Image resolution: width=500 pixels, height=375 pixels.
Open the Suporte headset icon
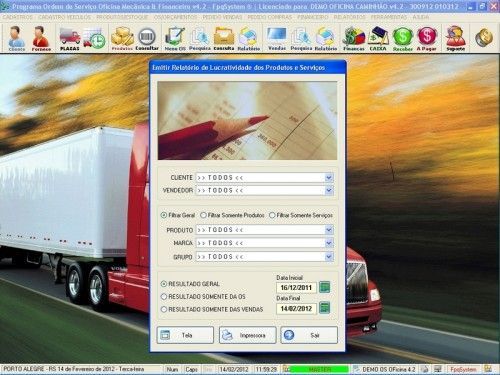point(455,38)
